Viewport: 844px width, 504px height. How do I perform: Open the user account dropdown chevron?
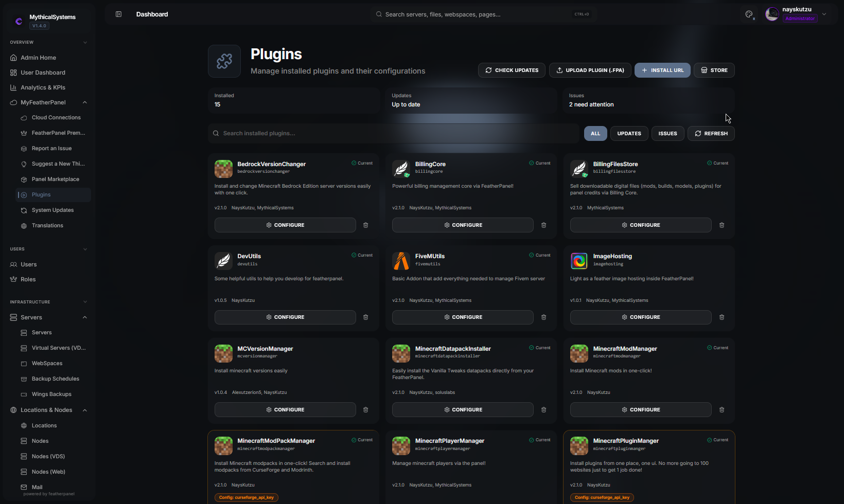click(x=824, y=14)
